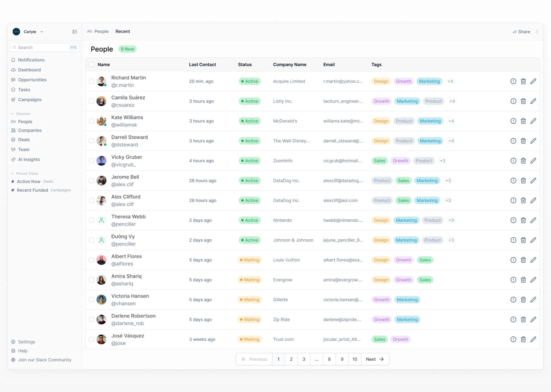
Task: Delete Richard Martin's row with trash icon
Action: [523, 81]
